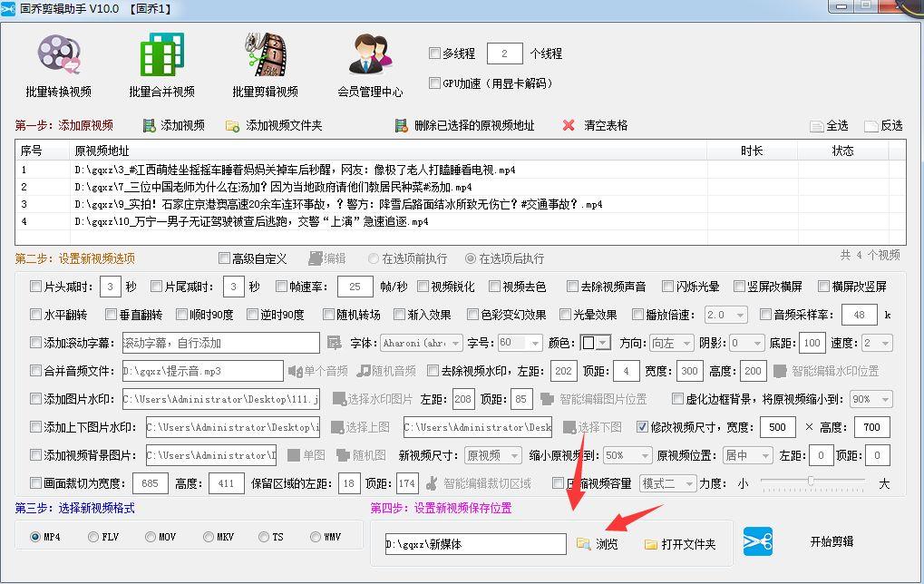This screenshot has width=924, height=584.
Task: Open the 批量合并视频 batch merge tool
Action: (x=161, y=63)
